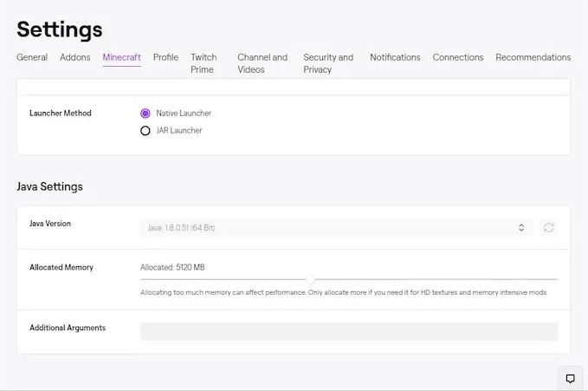Click memory slider track right of handle

(433, 279)
